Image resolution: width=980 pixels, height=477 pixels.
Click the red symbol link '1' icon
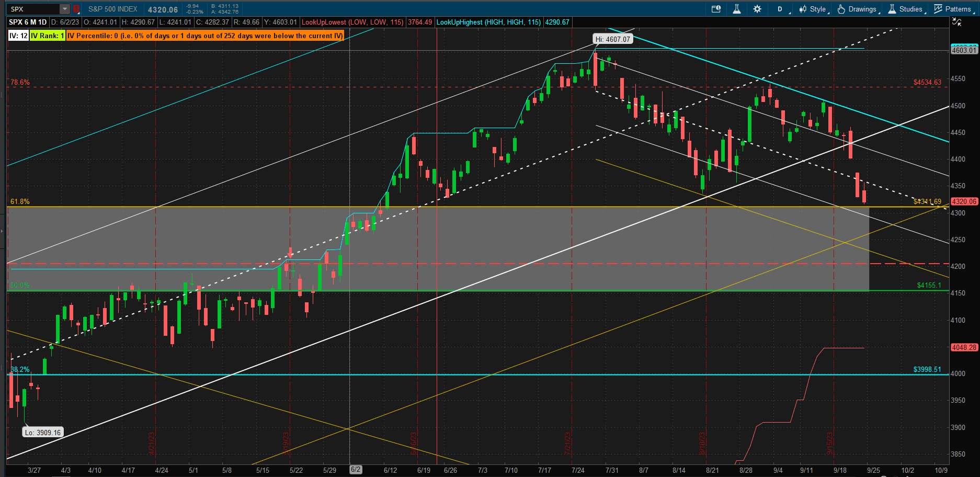click(x=76, y=9)
